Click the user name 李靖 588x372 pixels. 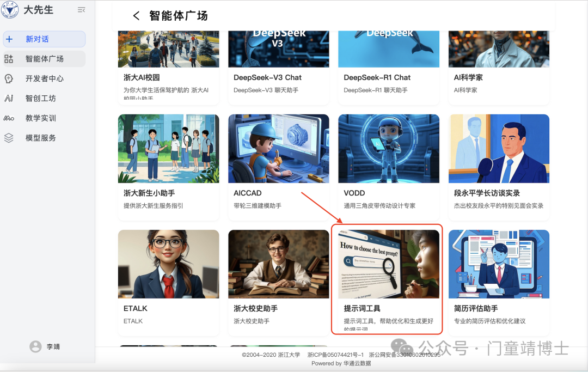tap(53, 346)
